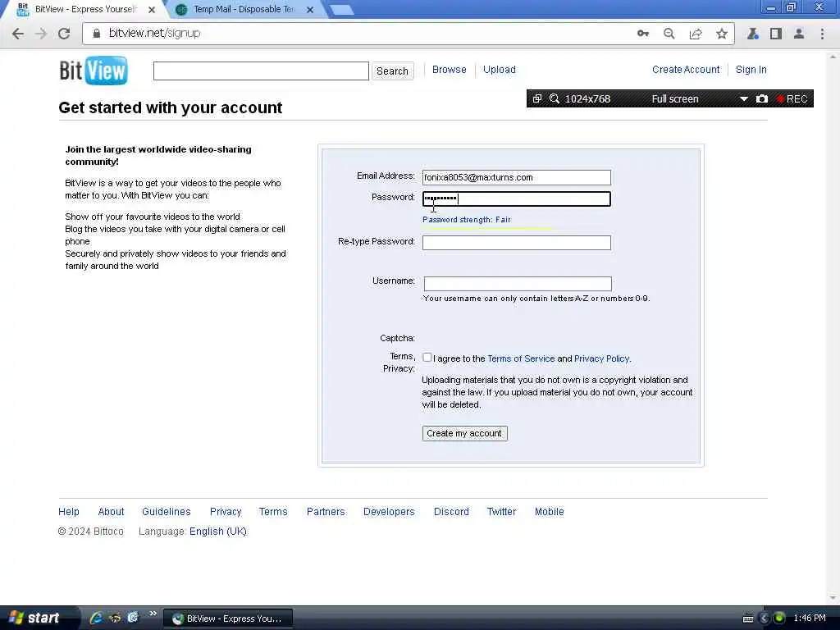The height and width of the screenshot is (630, 840).
Task: Click the Username field
Action: [x=518, y=283]
